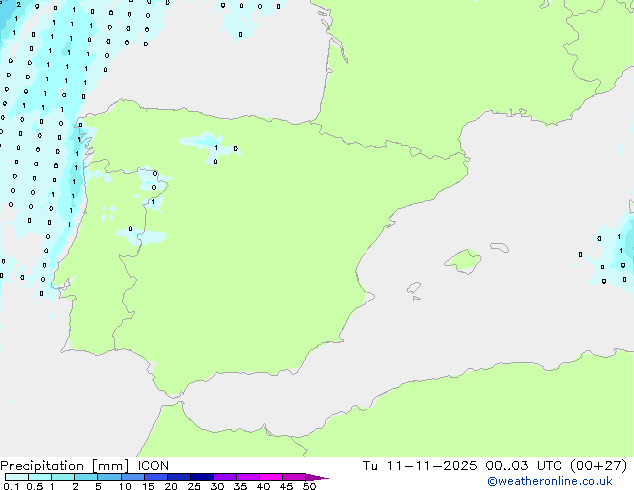The width and height of the screenshot is (634, 490).
Task: Click the above-50 arrow tip of legend
Action: point(317,477)
